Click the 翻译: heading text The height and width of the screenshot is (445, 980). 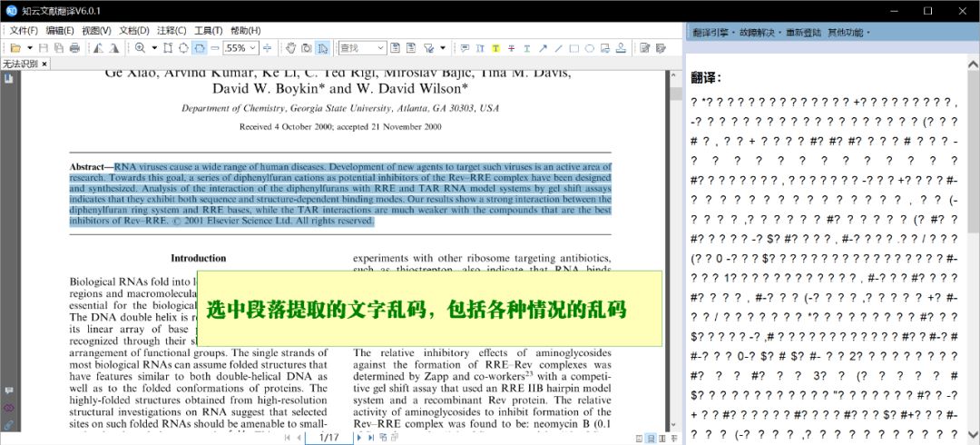click(x=707, y=77)
